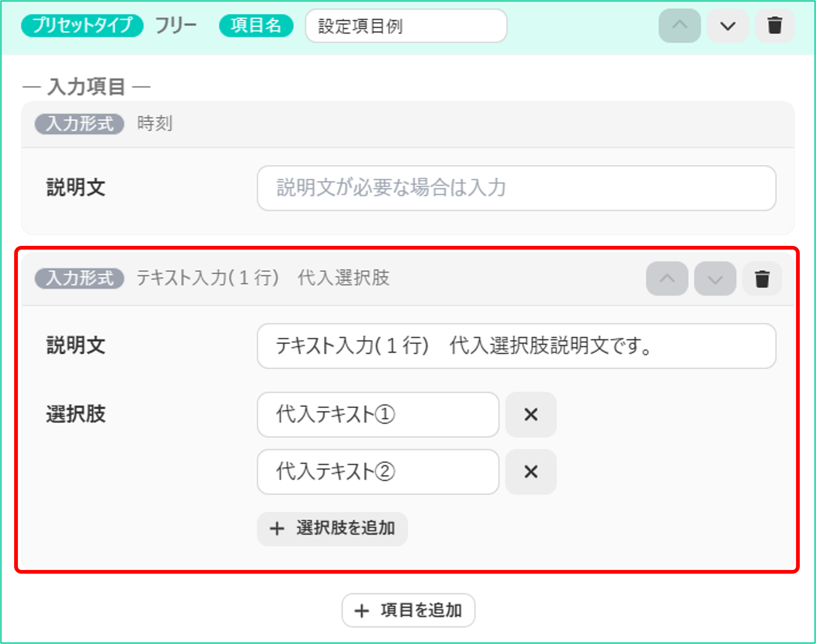The image size is (816, 644).
Task: Remove the 代入テキスト② choice
Action: coord(531,472)
